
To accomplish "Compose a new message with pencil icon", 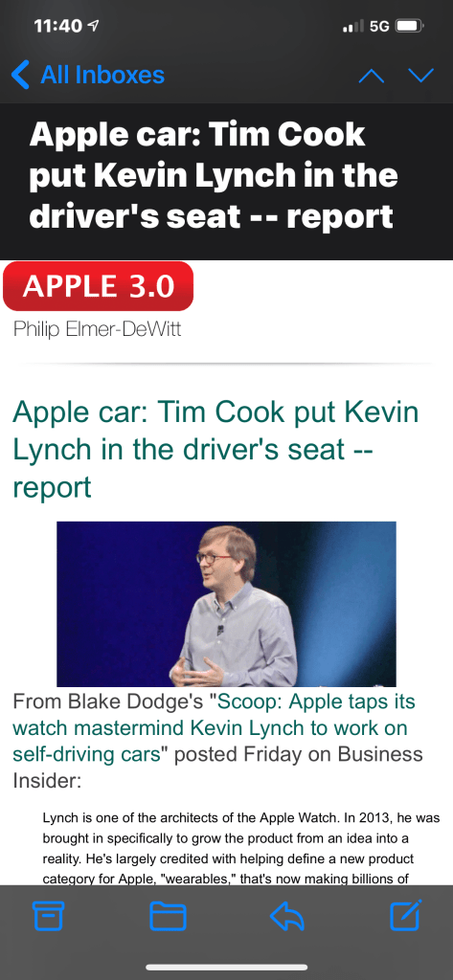I will 406,915.
